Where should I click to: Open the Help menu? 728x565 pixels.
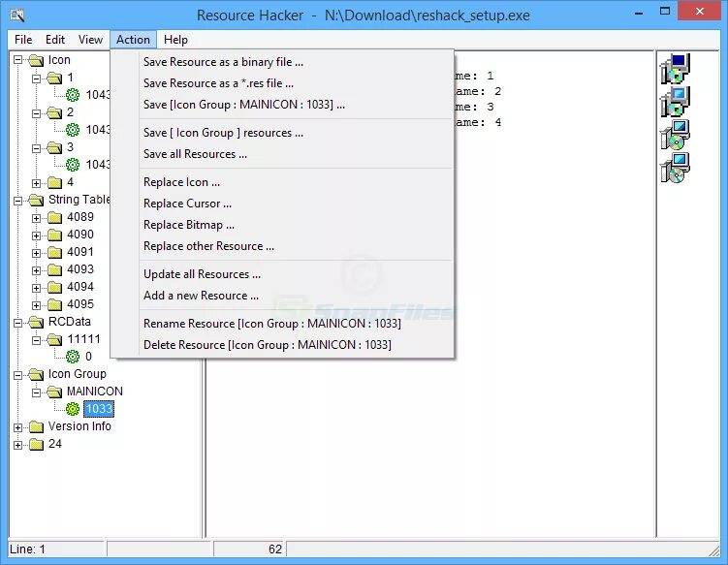coord(176,40)
